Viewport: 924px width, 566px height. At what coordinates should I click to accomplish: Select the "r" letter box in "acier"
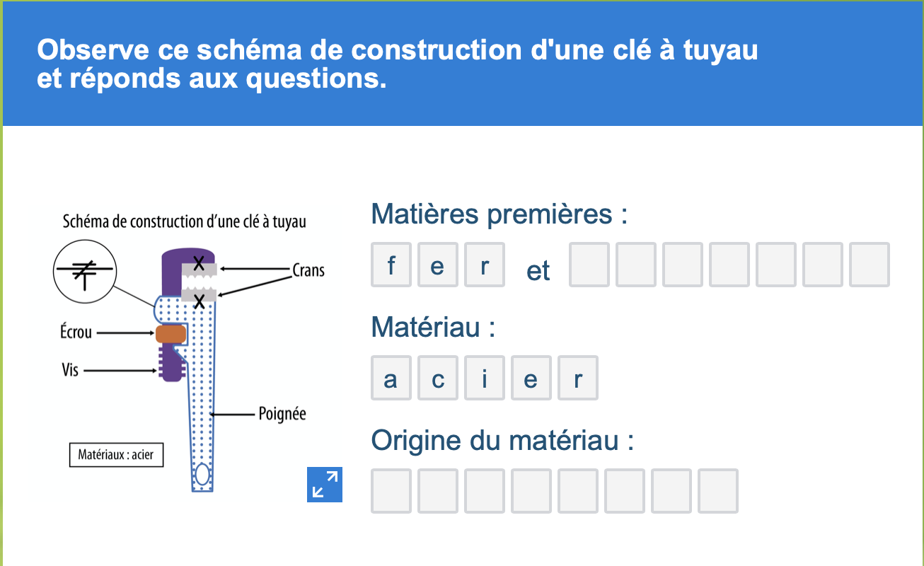pos(578,378)
